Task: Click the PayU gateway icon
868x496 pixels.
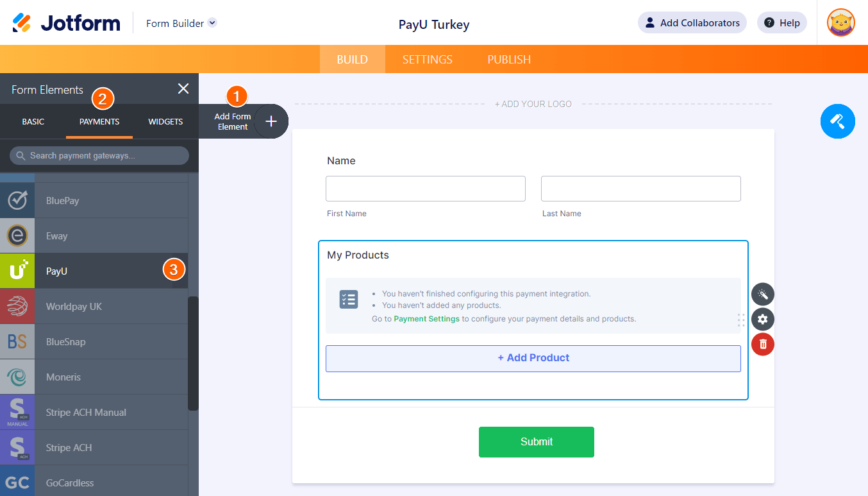Action: pyautogui.click(x=17, y=271)
